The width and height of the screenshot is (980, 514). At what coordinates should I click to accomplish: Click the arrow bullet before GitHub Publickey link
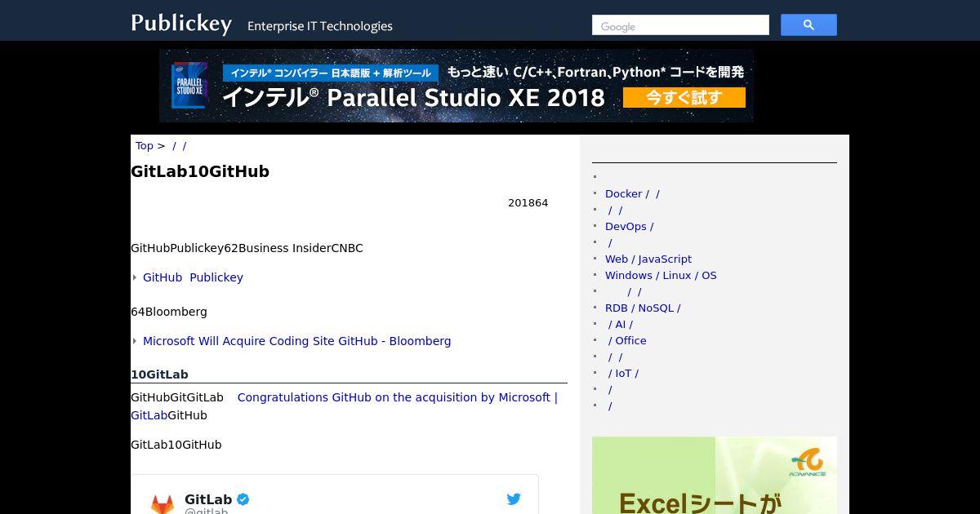pos(135,277)
